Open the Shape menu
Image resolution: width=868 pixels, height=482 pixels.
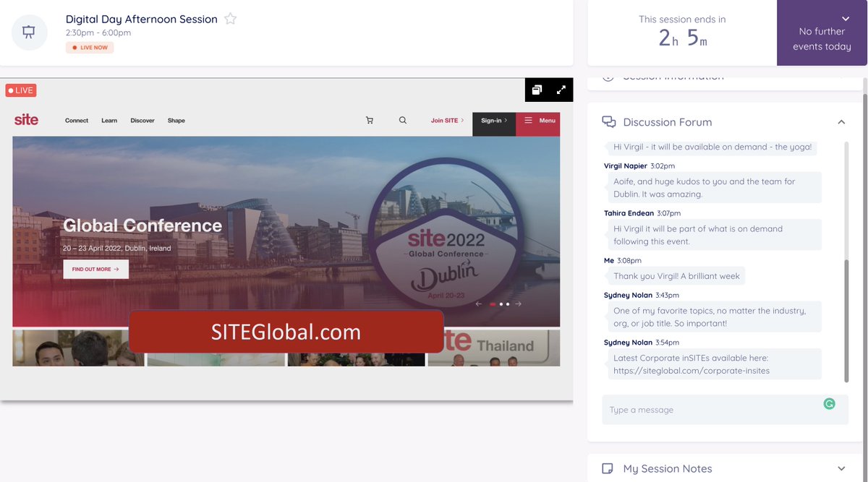pyautogui.click(x=176, y=121)
